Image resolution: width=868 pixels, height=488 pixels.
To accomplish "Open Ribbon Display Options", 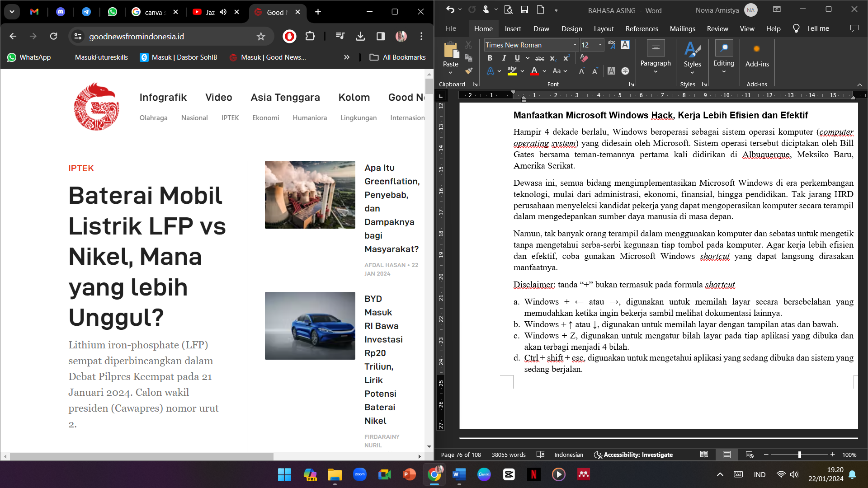I will pos(777,9).
